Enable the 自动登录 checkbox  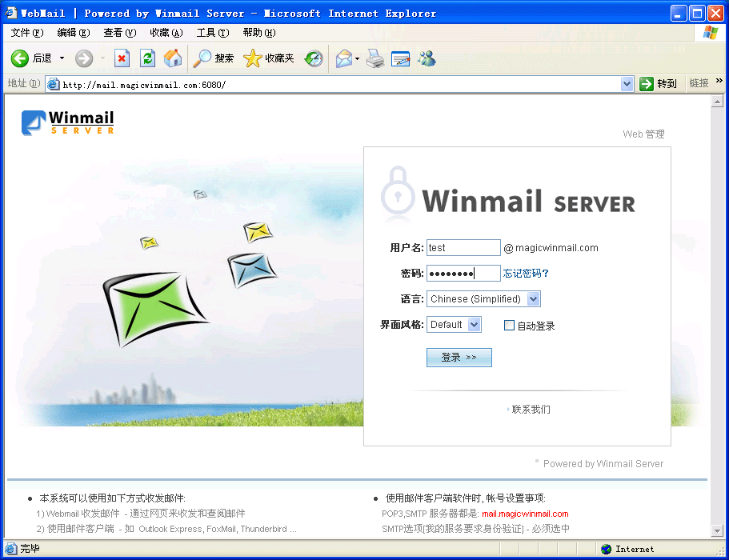tap(509, 326)
